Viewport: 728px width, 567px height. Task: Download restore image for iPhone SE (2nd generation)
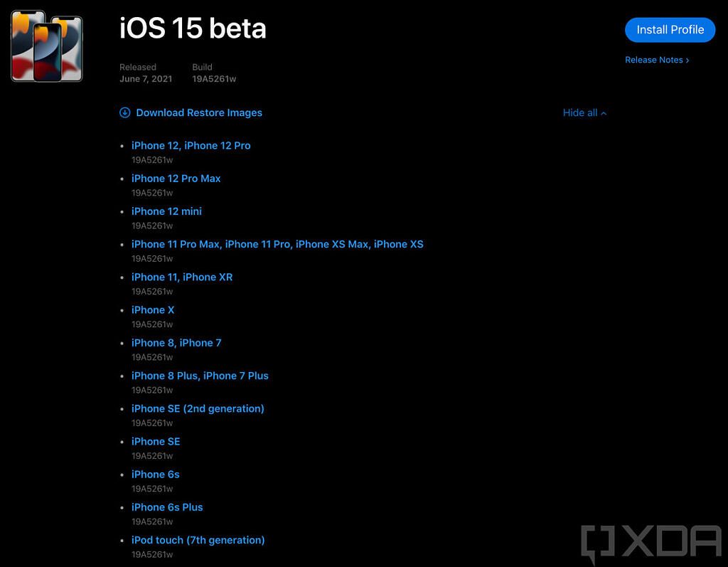(198, 408)
